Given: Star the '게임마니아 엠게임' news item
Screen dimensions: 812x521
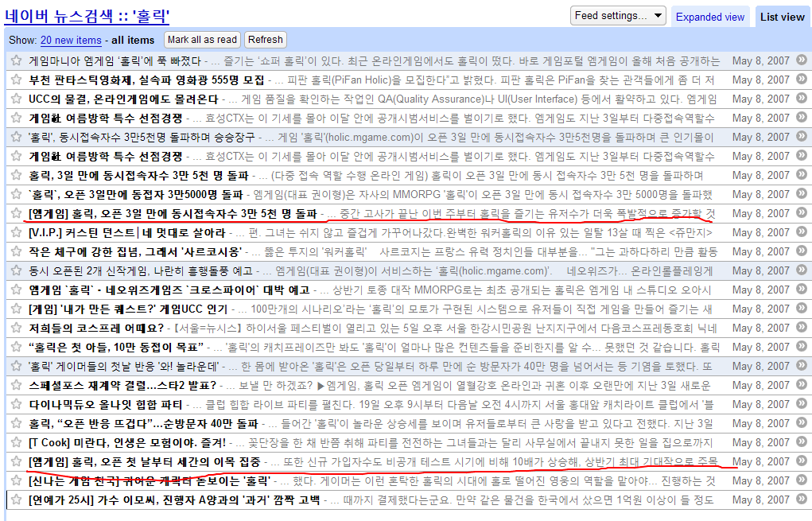Looking at the screenshot, I should 16,60.
